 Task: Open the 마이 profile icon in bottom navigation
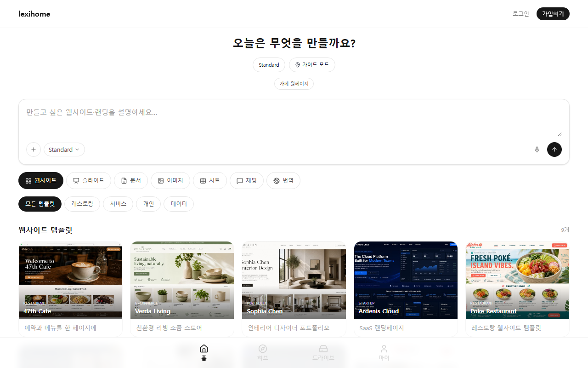(384, 349)
